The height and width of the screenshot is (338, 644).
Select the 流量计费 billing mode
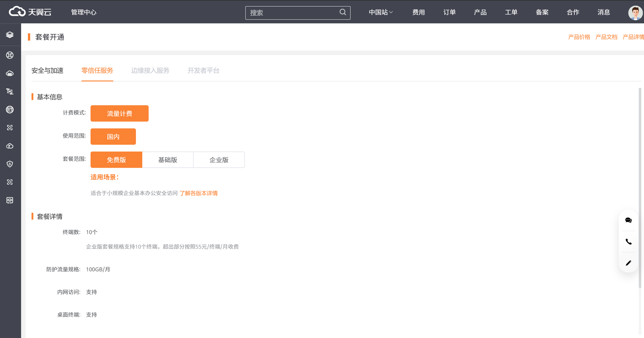point(120,113)
